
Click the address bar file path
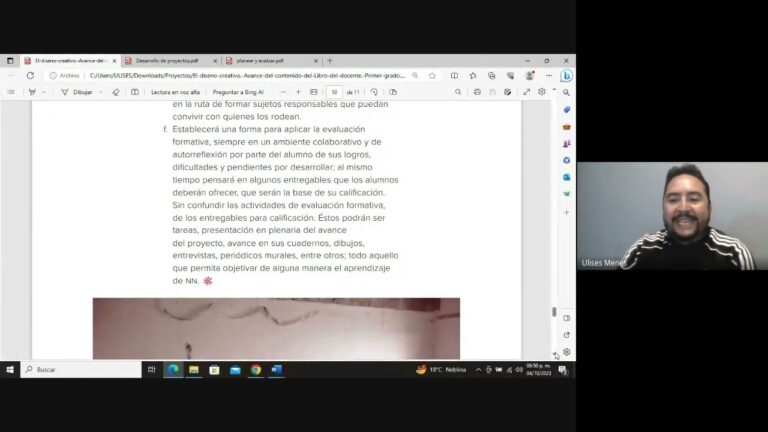pyautogui.click(x=247, y=75)
